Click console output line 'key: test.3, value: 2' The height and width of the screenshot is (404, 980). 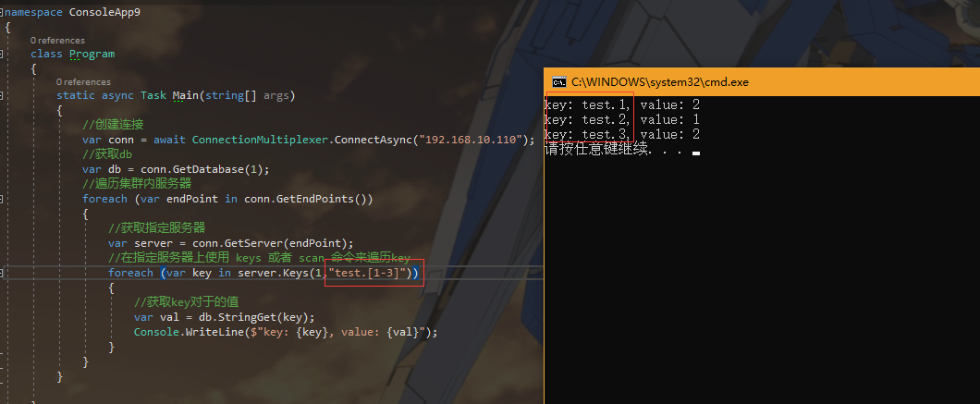coord(622,134)
